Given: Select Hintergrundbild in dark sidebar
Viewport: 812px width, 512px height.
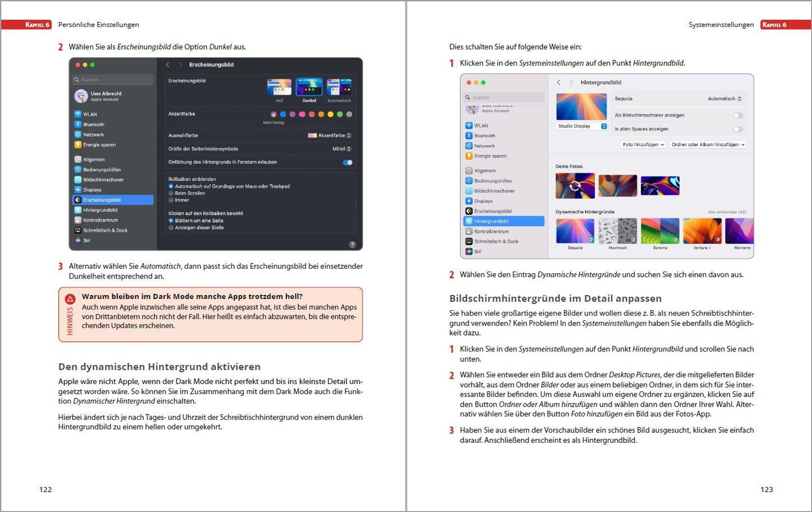Looking at the screenshot, I should pos(100,210).
